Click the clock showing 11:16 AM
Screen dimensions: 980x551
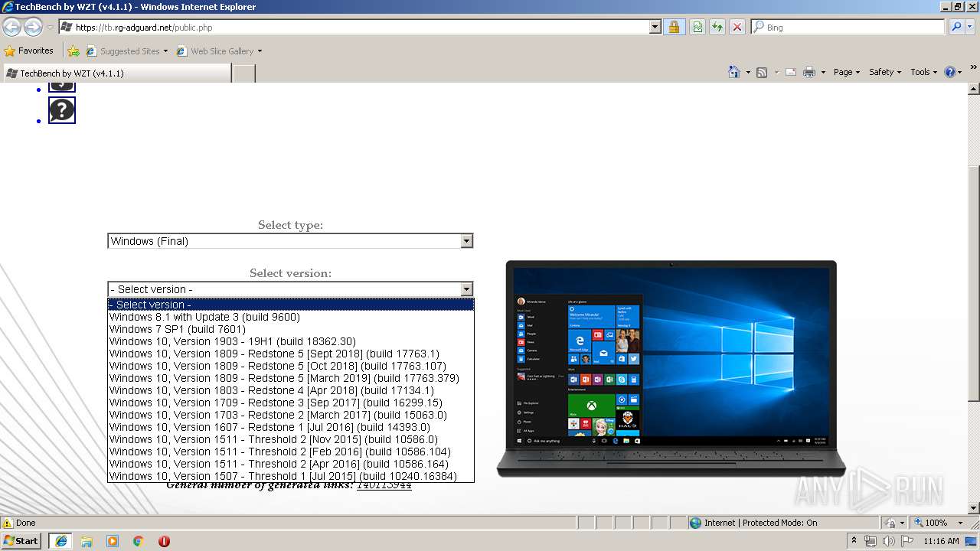click(x=941, y=541)
